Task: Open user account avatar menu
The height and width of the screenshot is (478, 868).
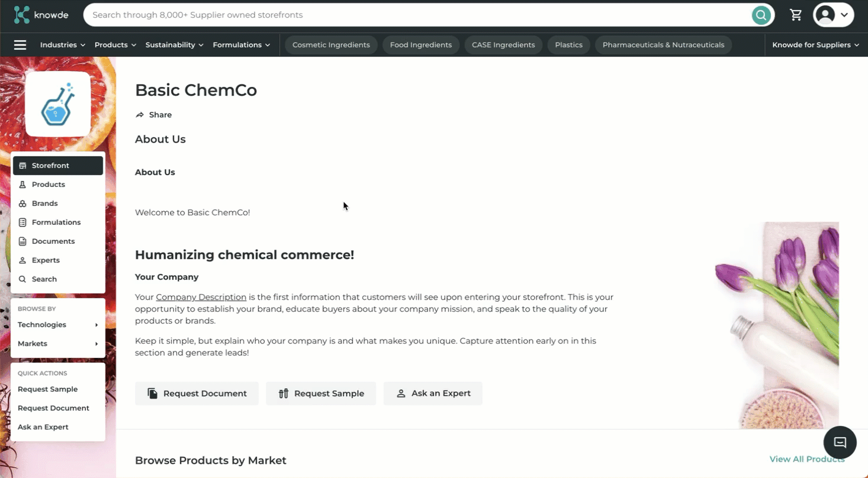Action: pos(833,15)
